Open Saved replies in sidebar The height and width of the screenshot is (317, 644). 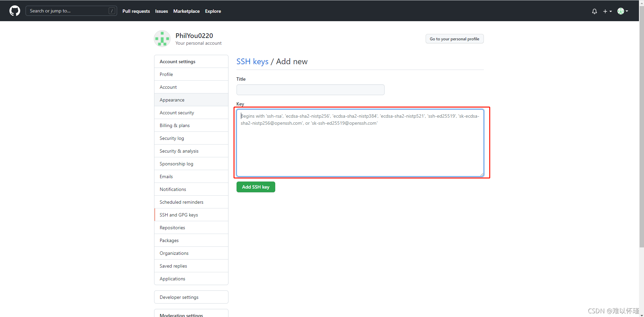click(191, 266)
